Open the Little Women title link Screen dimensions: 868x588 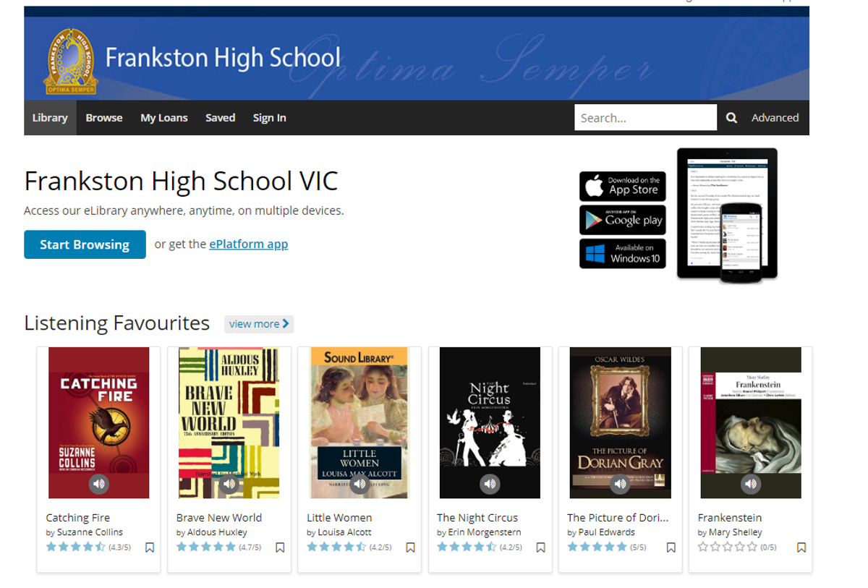coord(339,518)
